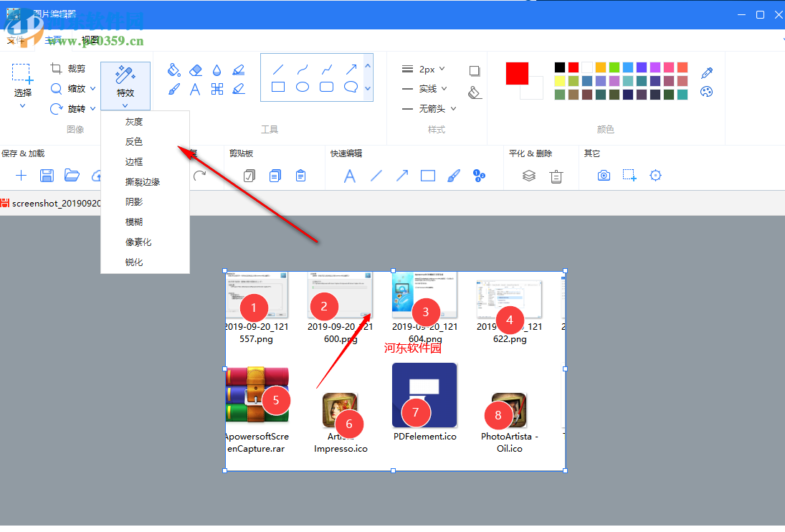Select the Mosaic (pixelate) tool

point(218,88)
